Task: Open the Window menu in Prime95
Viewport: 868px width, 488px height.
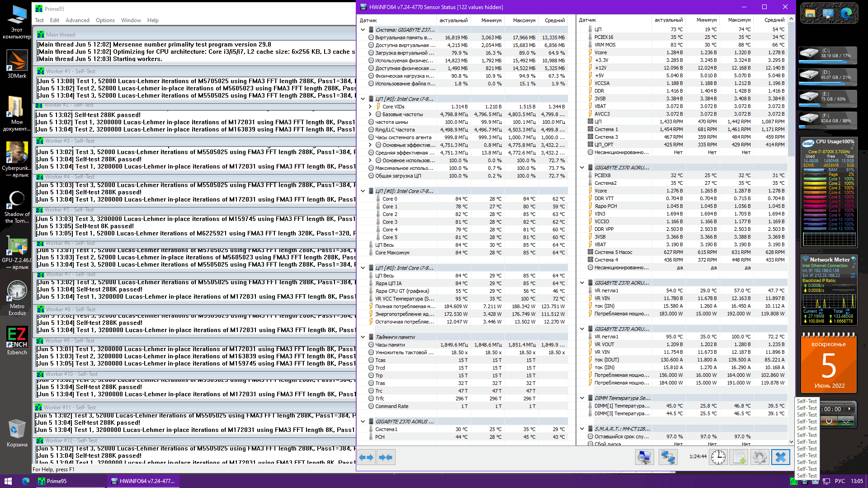Action: (x=131, y=20)
